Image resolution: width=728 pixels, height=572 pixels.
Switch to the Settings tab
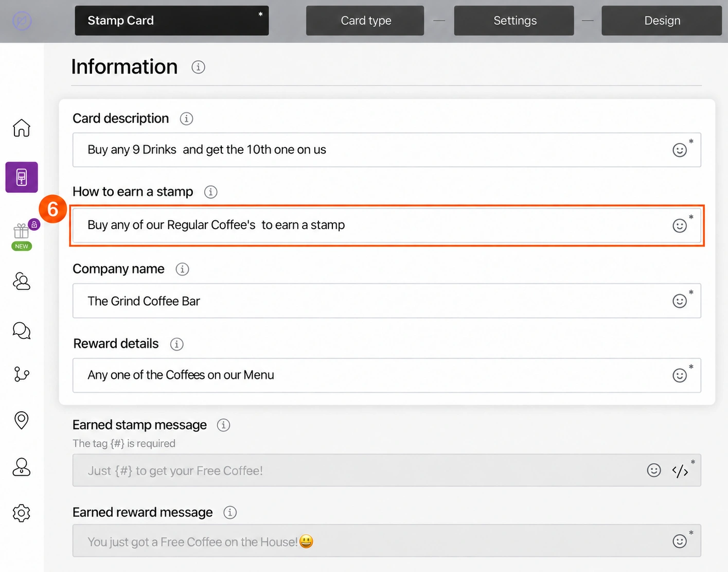click(514, 21)
